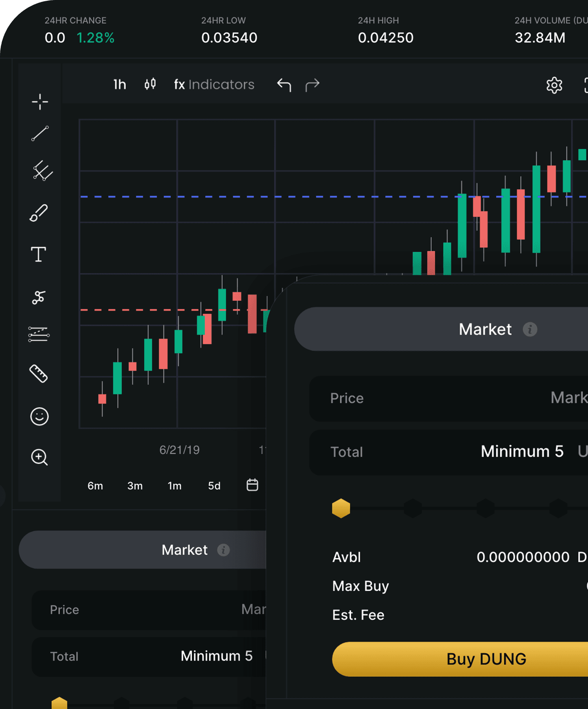Open the 1h timeframe selector
Screen dimensions: 588x709
point(119,84)
